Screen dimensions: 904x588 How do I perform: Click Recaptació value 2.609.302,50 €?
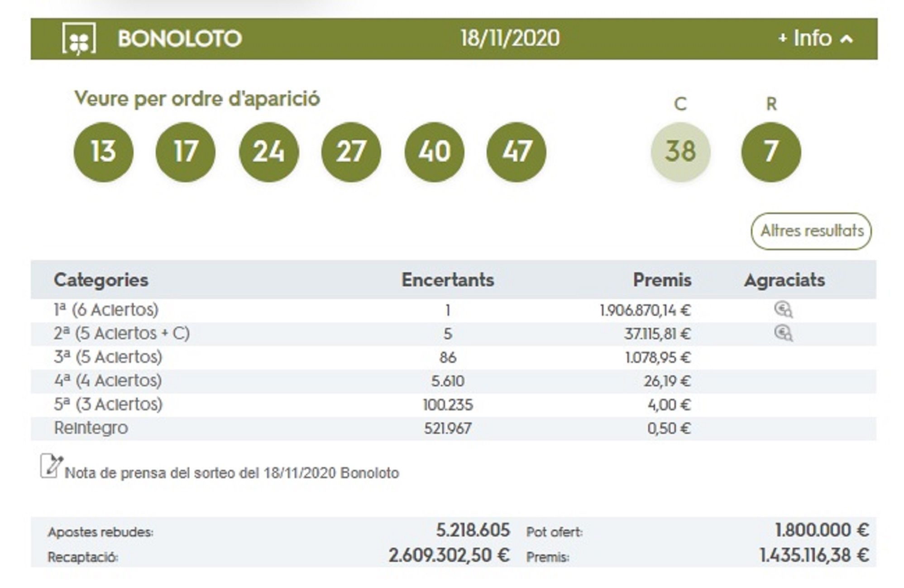pos(449,555)
